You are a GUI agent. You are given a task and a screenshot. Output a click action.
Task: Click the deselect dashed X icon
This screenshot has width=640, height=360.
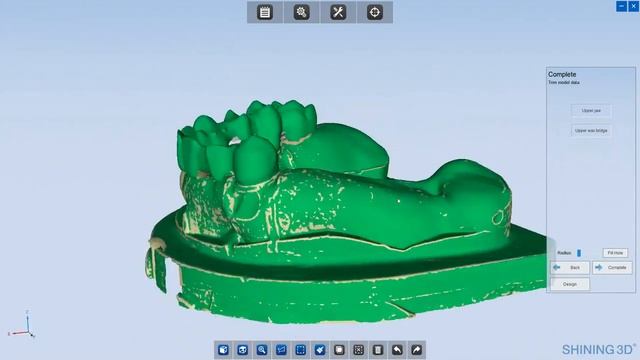point(358,350)
